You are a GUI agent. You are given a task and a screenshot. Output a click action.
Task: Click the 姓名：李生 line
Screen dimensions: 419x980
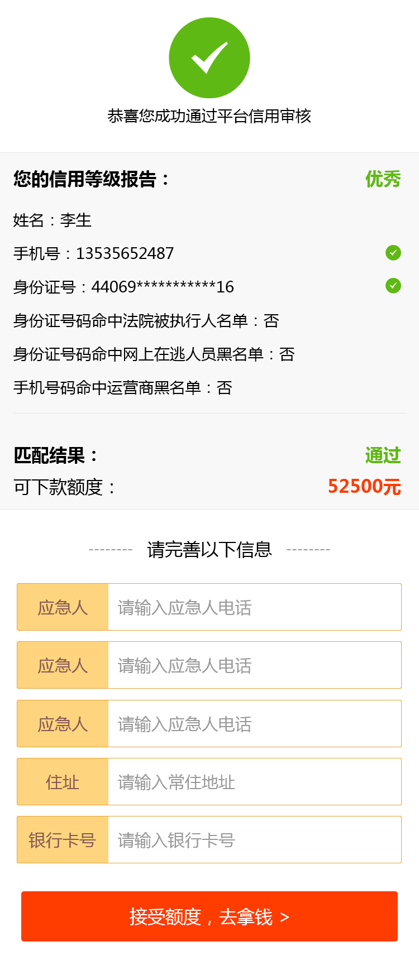coord(53,220)
